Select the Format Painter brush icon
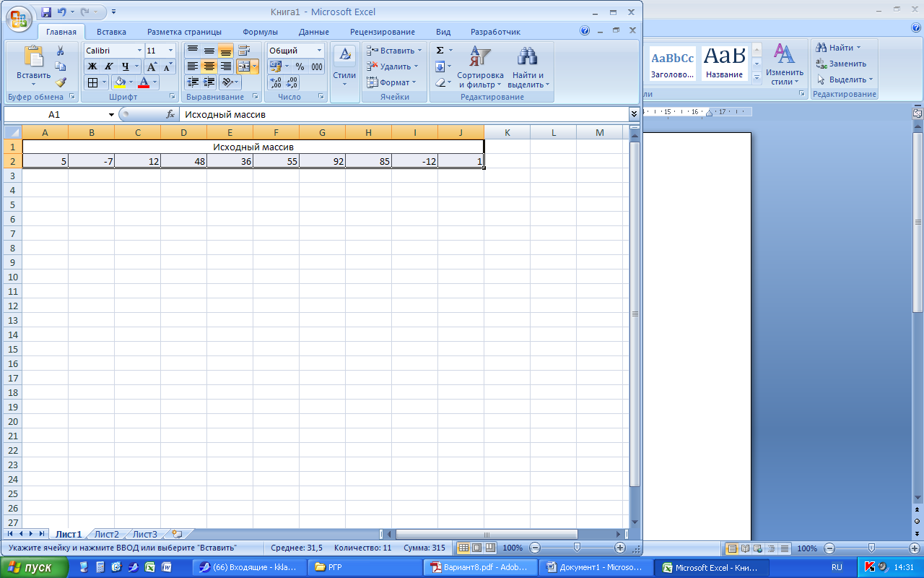Screen dimensions: 924x578 pyautogui.click(x=61, y=82)
